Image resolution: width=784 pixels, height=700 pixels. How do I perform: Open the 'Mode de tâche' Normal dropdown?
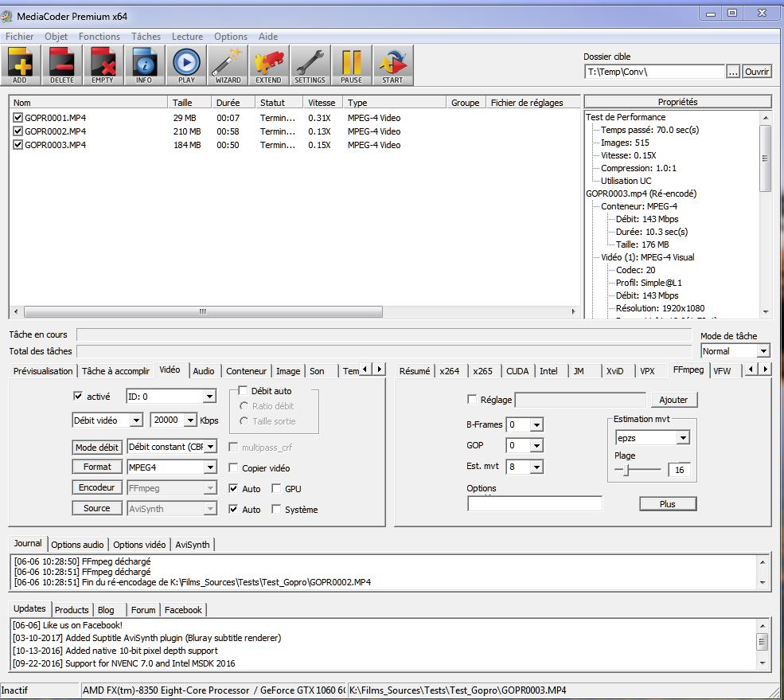click(763, 351)
